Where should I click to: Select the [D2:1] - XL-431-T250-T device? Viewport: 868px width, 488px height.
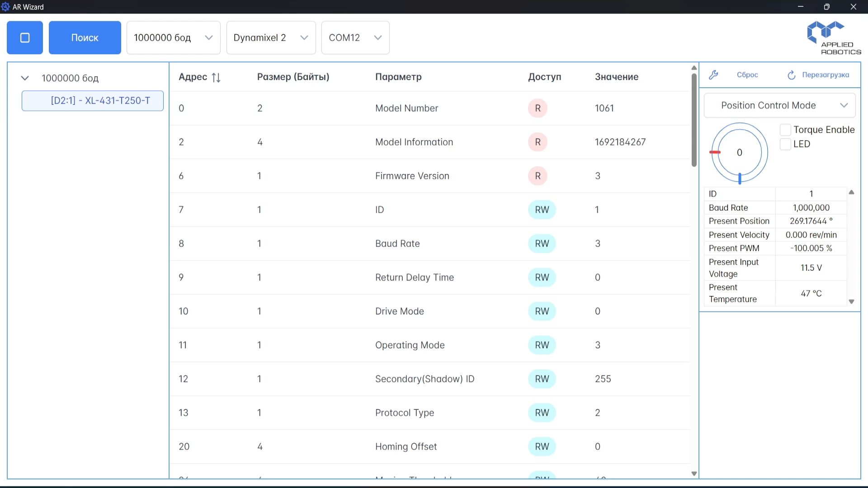coord(93,101)
